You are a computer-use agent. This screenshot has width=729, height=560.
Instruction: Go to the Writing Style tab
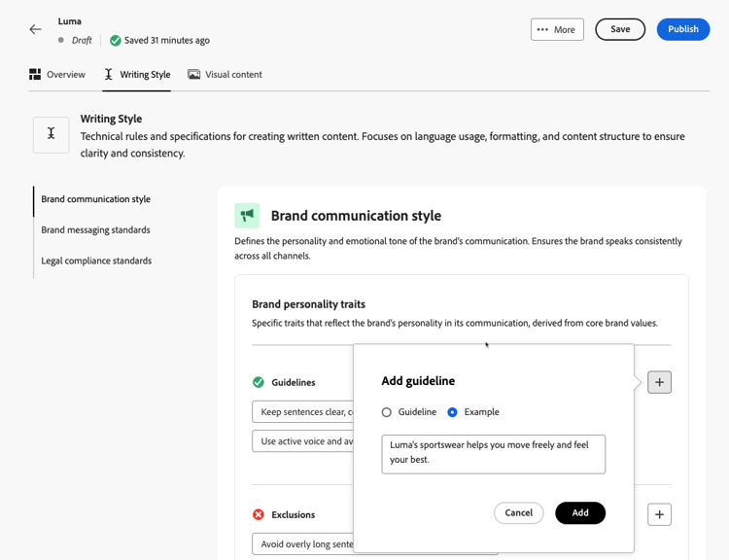pos(137,74)
